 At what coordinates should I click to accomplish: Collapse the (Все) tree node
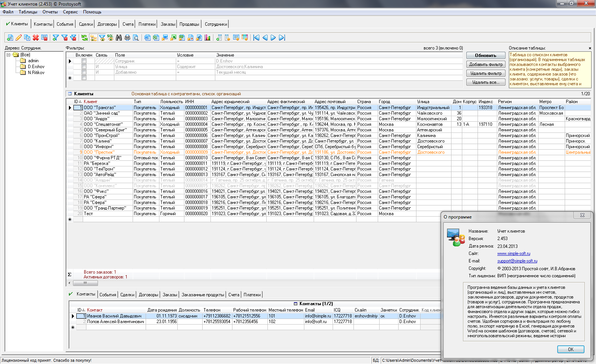pos(9,55)
